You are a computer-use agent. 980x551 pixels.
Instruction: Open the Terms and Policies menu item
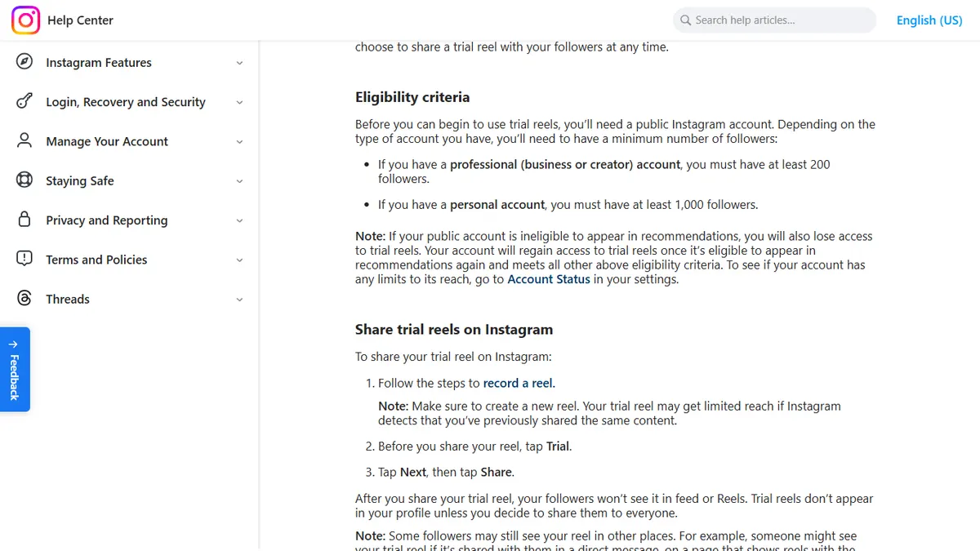tap(96, 260)
